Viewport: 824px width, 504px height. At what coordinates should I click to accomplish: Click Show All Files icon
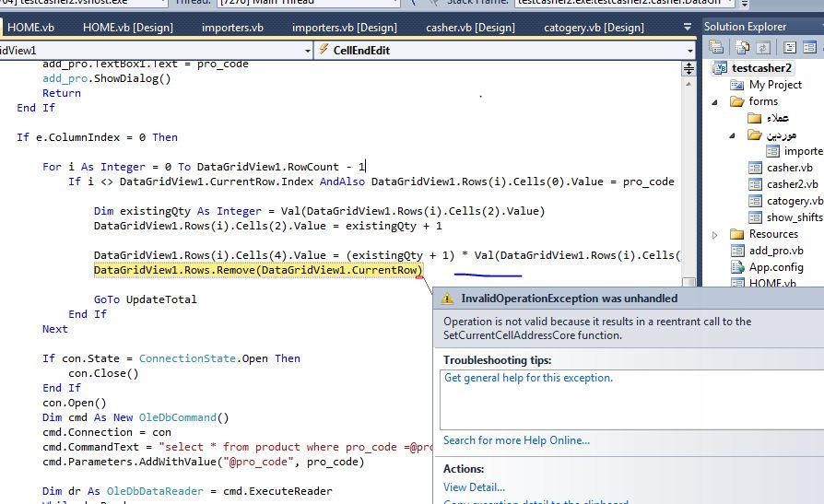coord(742,47)
